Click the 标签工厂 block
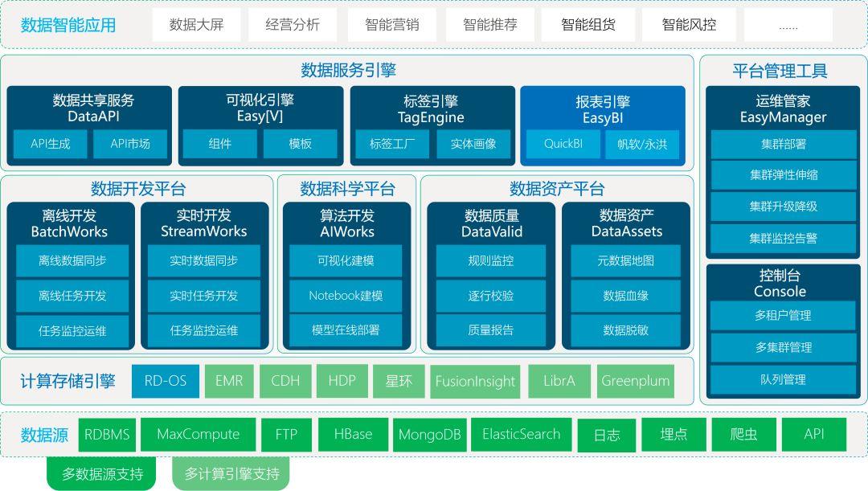The image size is (868, 491). (392, 145)
